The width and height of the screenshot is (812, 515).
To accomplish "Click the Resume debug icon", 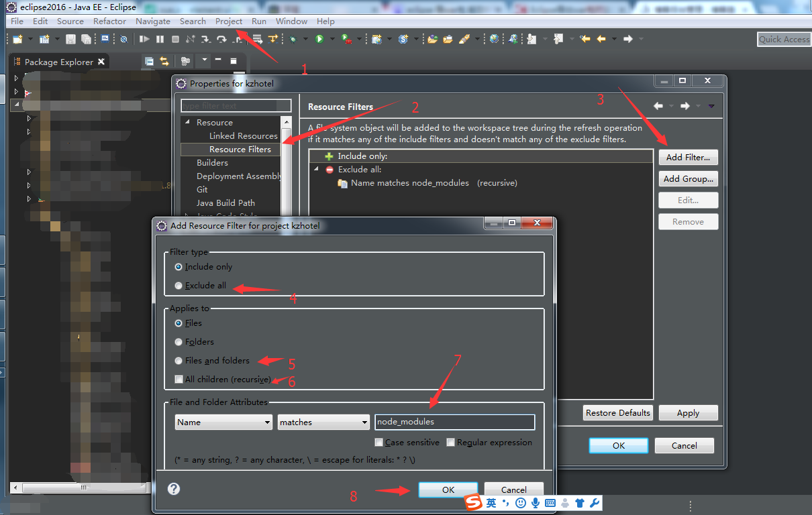I will point(144,39).
